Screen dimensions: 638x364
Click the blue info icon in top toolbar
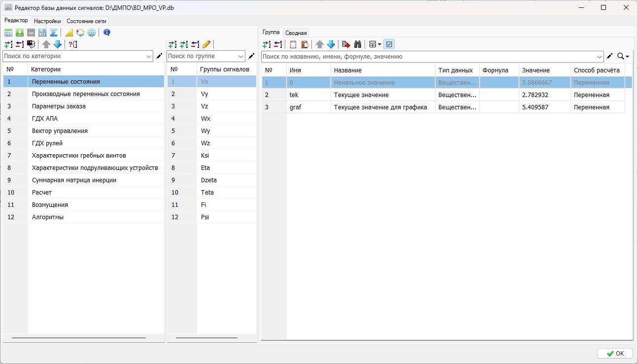point(107,33)
